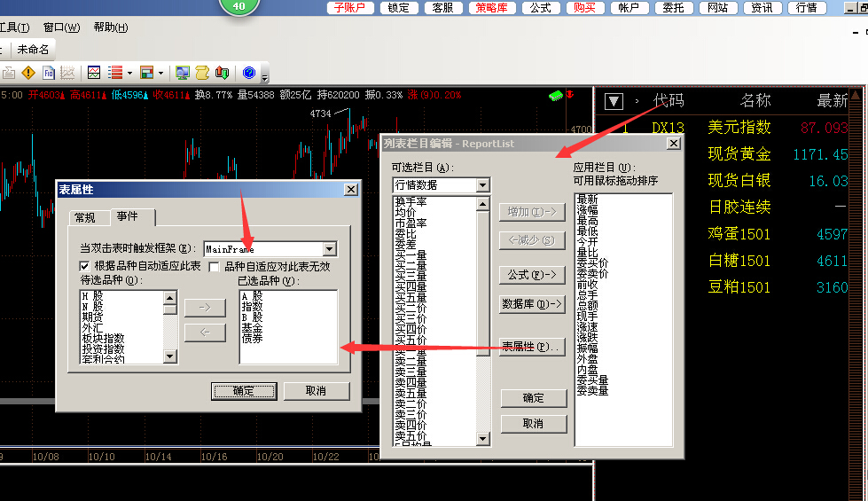Click the green 40 badge at top
The height and width of the screenshot is (501, 868).
tap(239, 6)
